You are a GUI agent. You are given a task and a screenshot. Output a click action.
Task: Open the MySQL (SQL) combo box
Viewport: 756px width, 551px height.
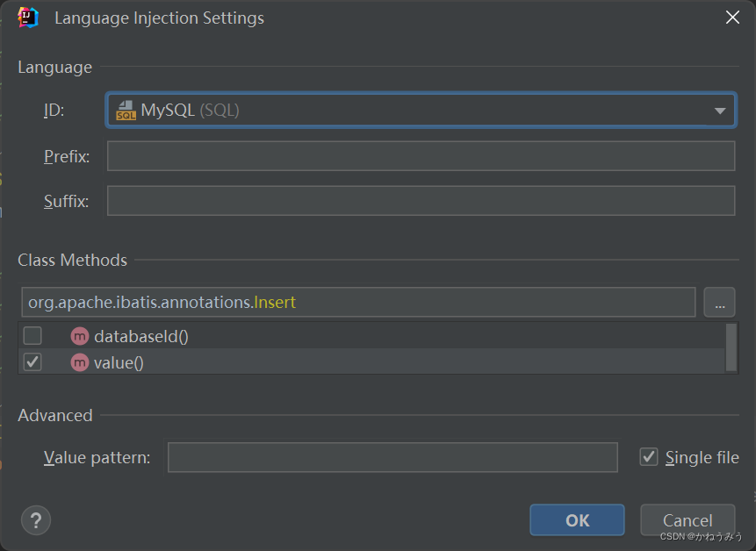[x=421, y=111]
